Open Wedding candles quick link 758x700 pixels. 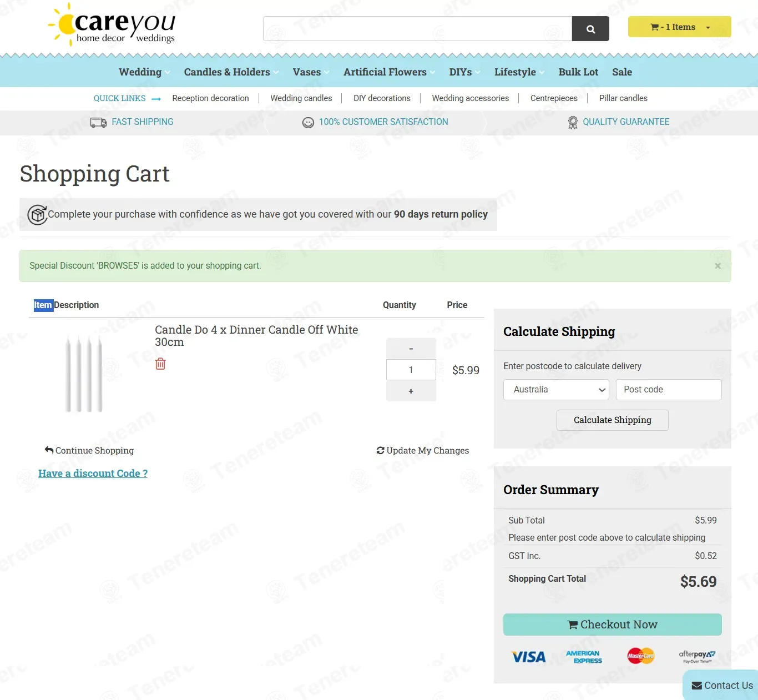(301, 98)
